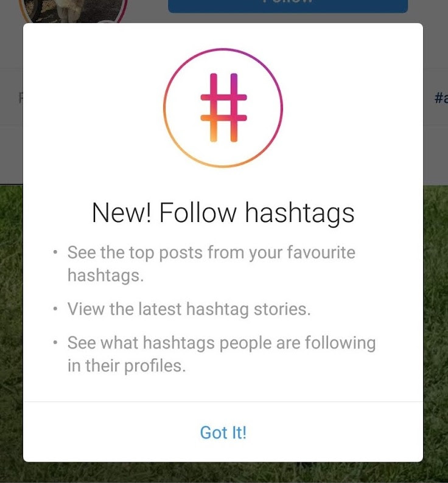
Task: Select the partially visible #a related hashtag
Action: pyautogui.click(x=441, y=98)
